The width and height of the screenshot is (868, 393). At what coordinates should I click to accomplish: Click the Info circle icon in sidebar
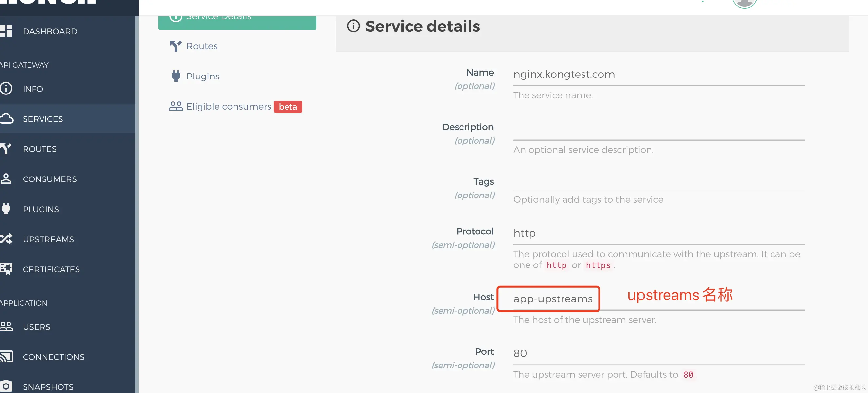coord(6,89)
